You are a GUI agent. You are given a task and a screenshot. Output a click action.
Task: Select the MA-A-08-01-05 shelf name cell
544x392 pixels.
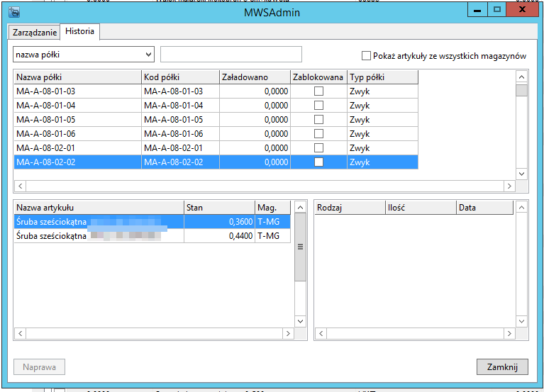(x=77, y=120)
